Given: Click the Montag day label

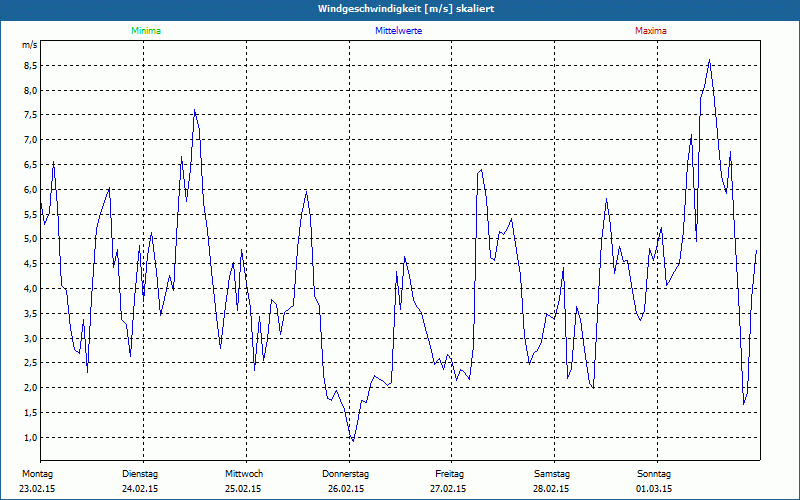Looking at the screenshot, I should (x=37, y=474).
